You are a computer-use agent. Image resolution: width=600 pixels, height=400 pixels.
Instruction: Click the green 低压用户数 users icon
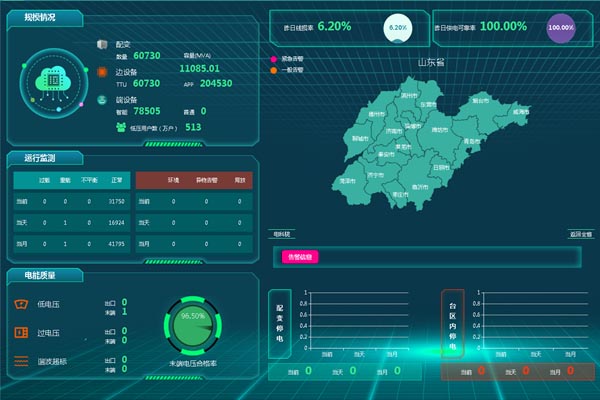(x=121, y=127)
